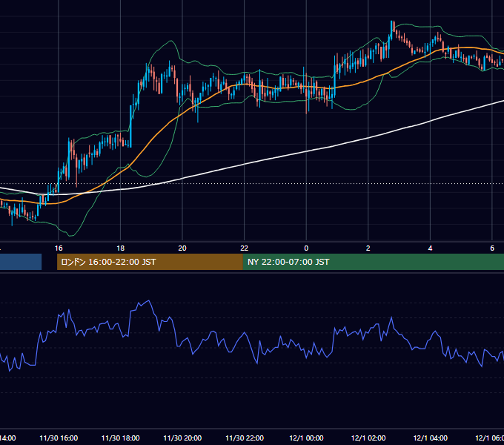Click the blue session bar before London
The image size is (504, 445).
pos(21,262)
